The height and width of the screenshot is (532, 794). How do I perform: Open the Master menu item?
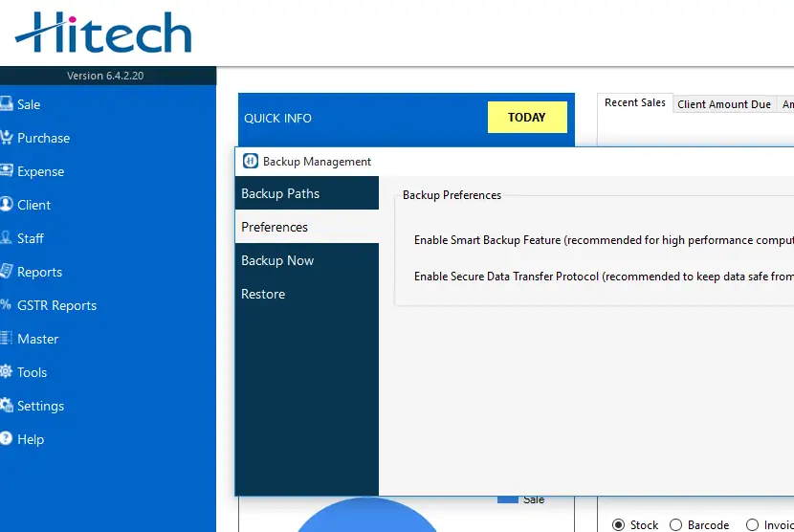click(37, 339)
